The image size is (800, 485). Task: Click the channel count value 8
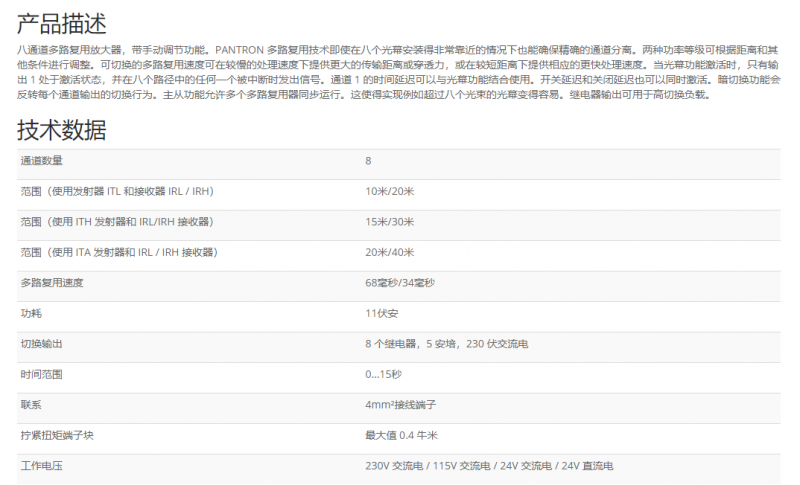coord(368,161)
